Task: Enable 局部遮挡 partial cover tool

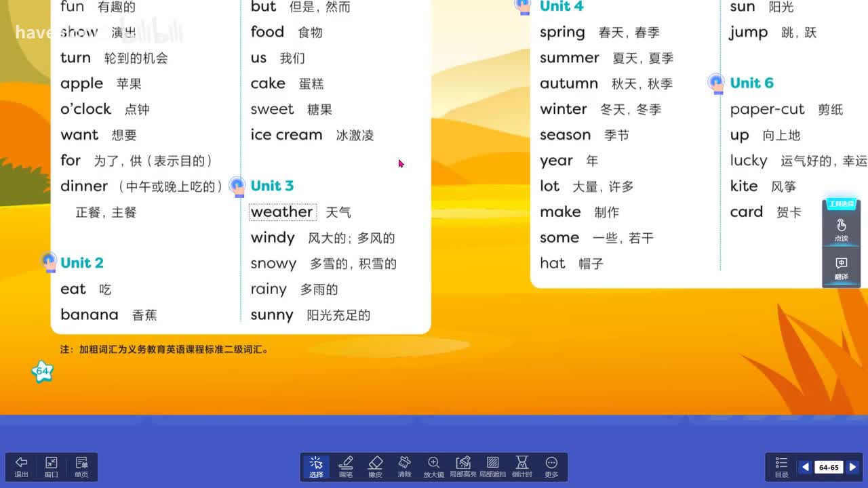Action: [x=492, y=467]
